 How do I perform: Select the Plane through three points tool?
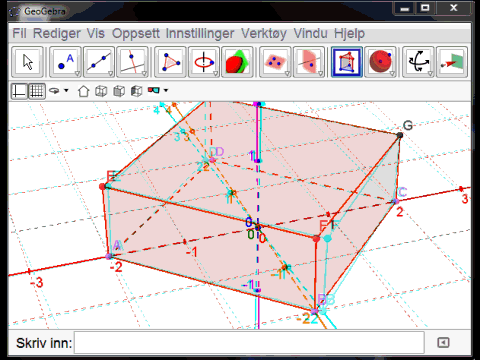point(275,62)
